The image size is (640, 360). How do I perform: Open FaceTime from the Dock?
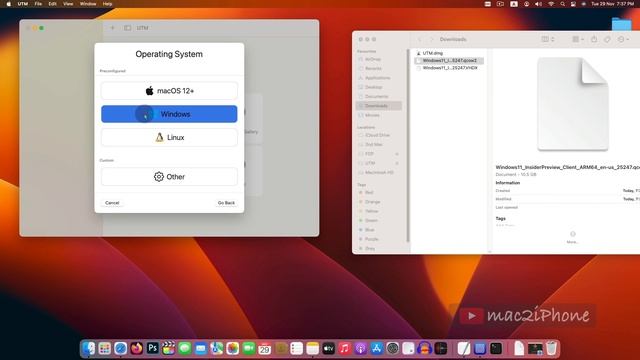pyautogui.click(x=249, y=348)
